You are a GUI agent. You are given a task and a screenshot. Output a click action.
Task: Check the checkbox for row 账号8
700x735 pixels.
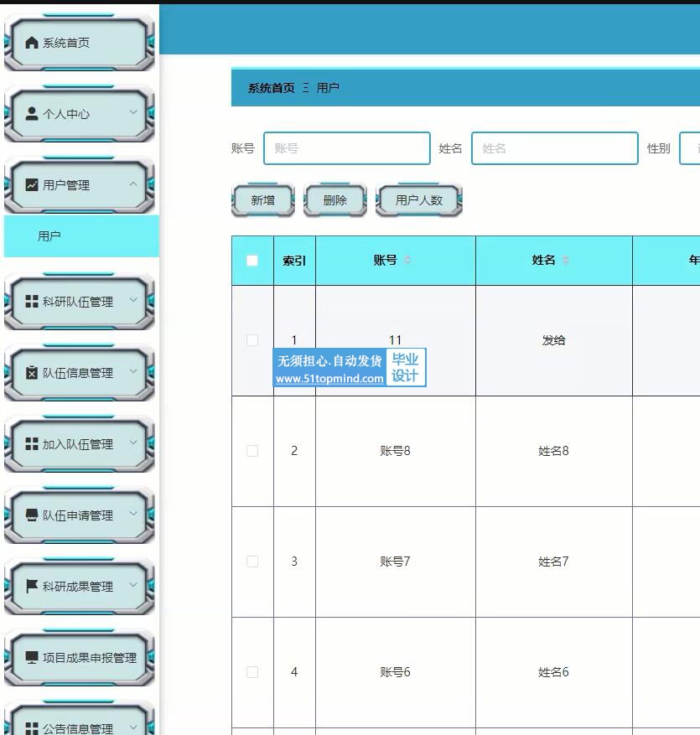(x=252, y=451)
